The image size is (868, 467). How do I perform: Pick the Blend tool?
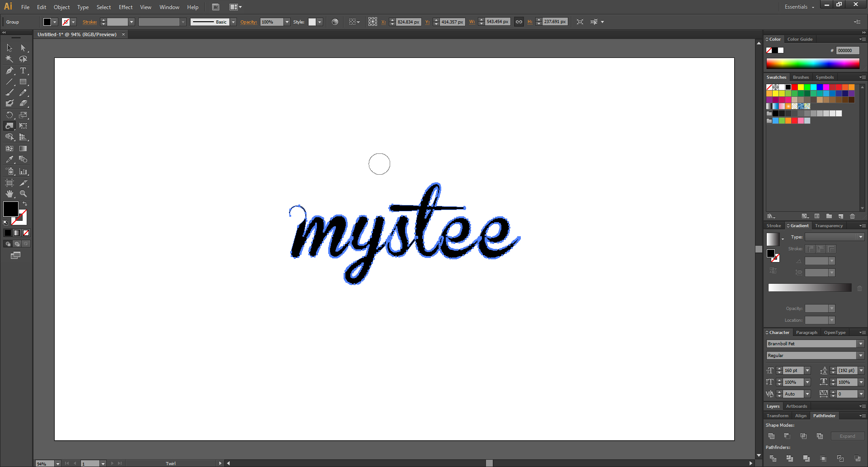[23, 159]
